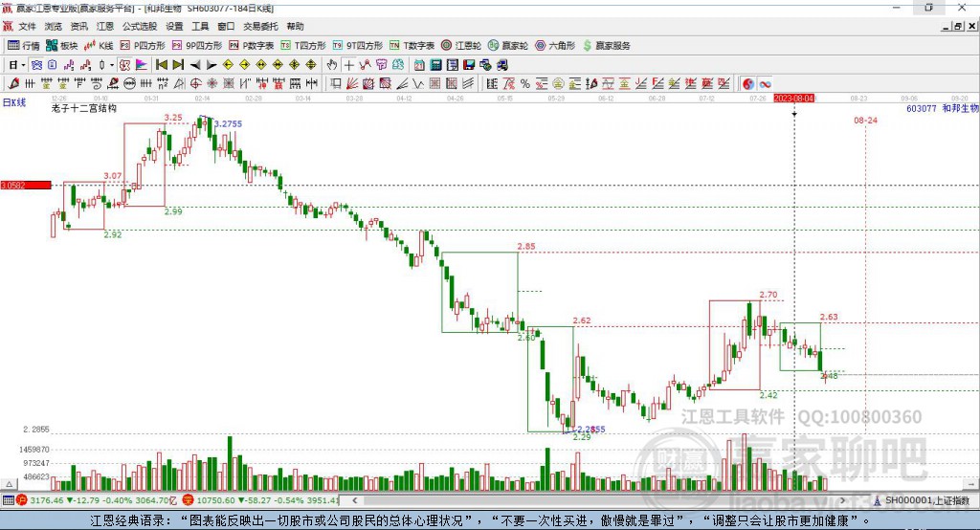Open the 六角形 hexagon tool

[x=555, y=46]
